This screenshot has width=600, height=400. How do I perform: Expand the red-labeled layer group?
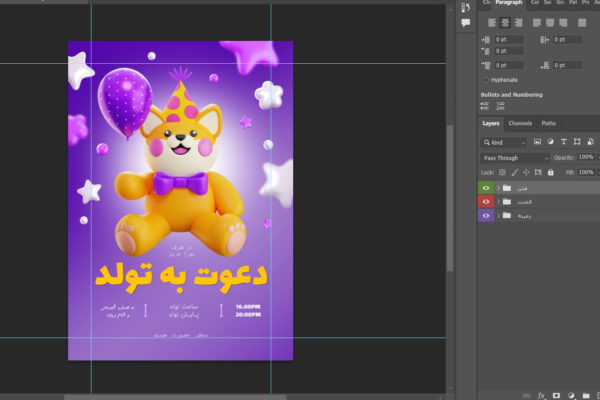[x=498, y=202]
